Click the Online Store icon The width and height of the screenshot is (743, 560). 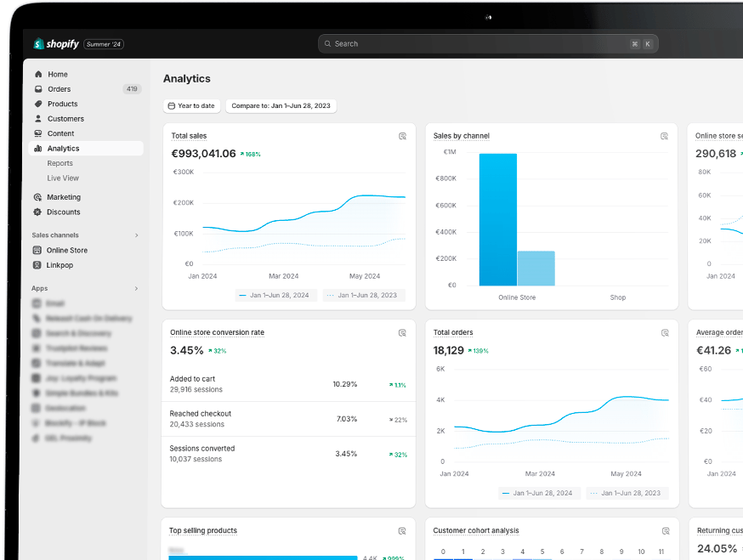click(37, 250)
